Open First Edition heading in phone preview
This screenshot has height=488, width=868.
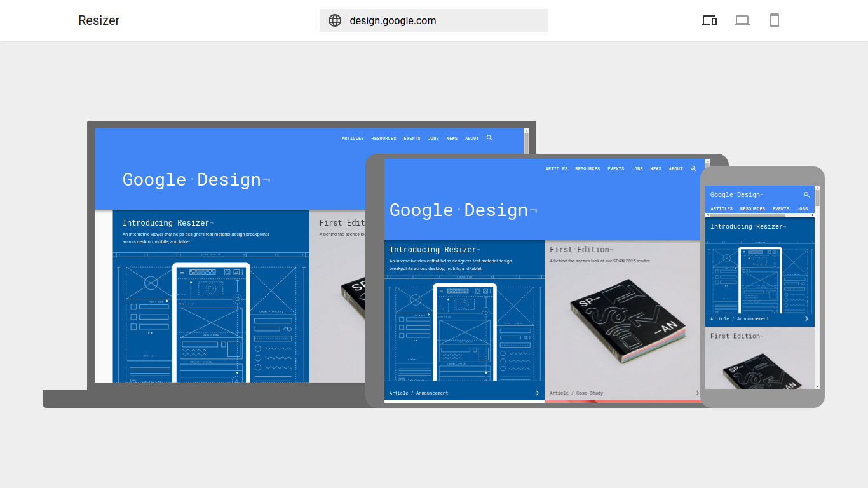[x=736, y=336]
